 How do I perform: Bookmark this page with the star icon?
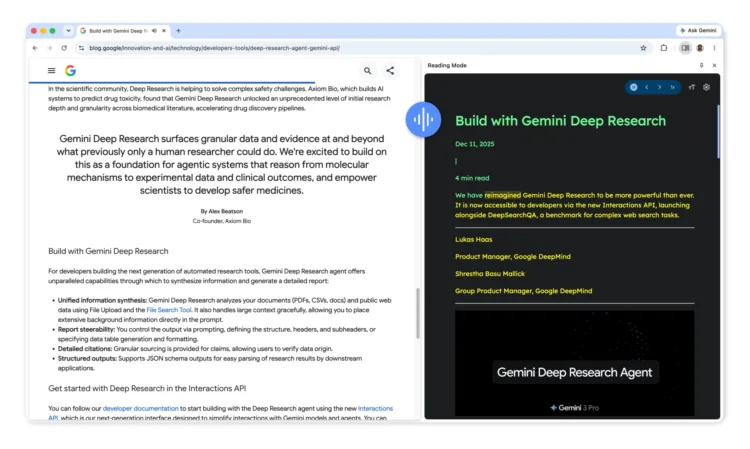[643, 48]
